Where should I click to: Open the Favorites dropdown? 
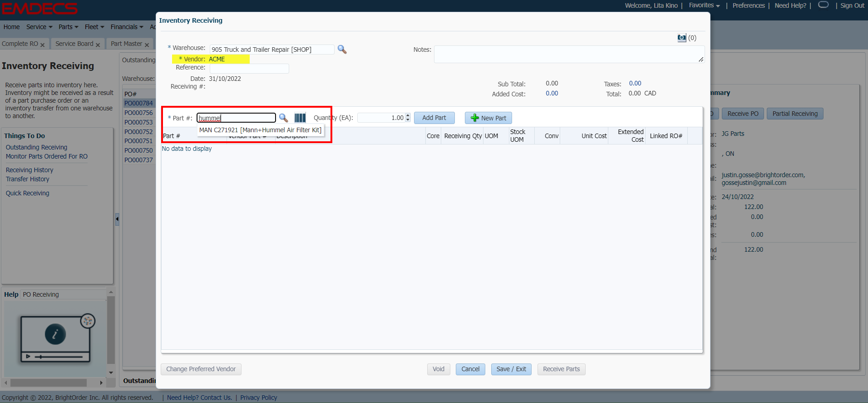[x=704, y=5]
